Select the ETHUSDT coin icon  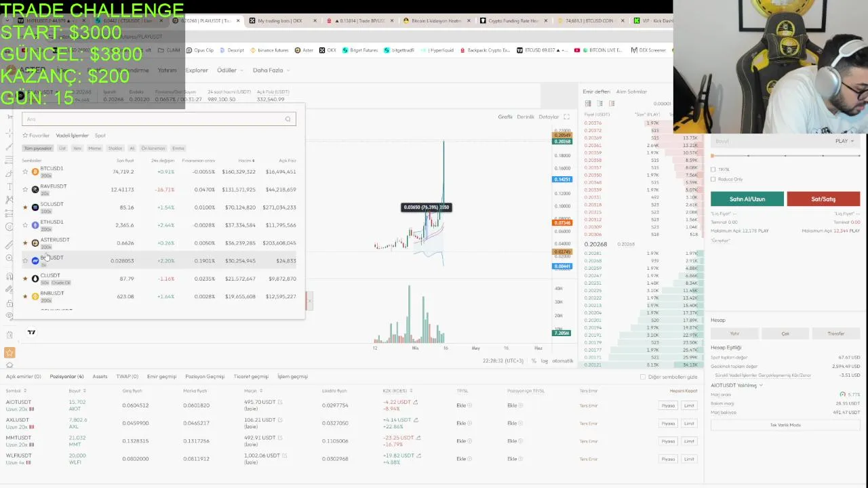pos(35,225)
